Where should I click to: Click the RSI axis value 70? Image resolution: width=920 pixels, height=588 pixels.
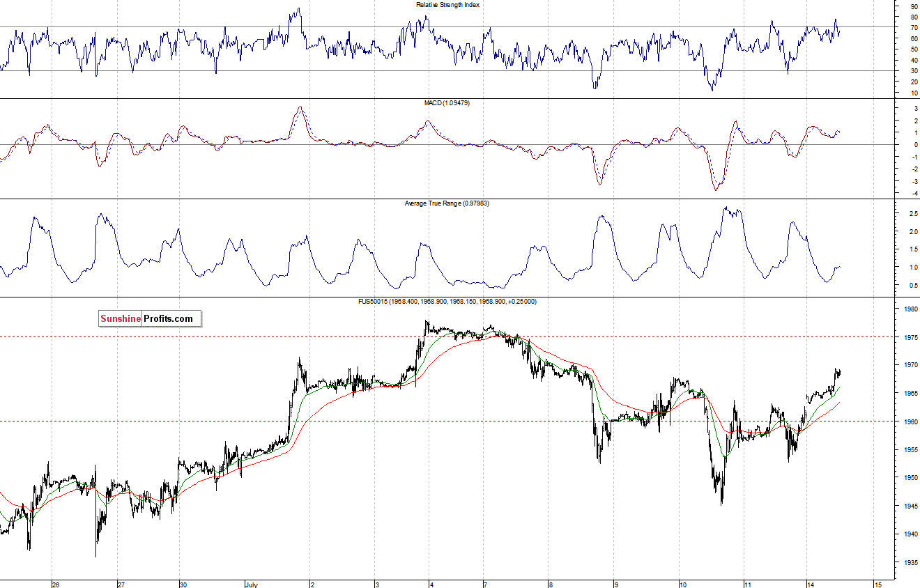click(914, 28)
